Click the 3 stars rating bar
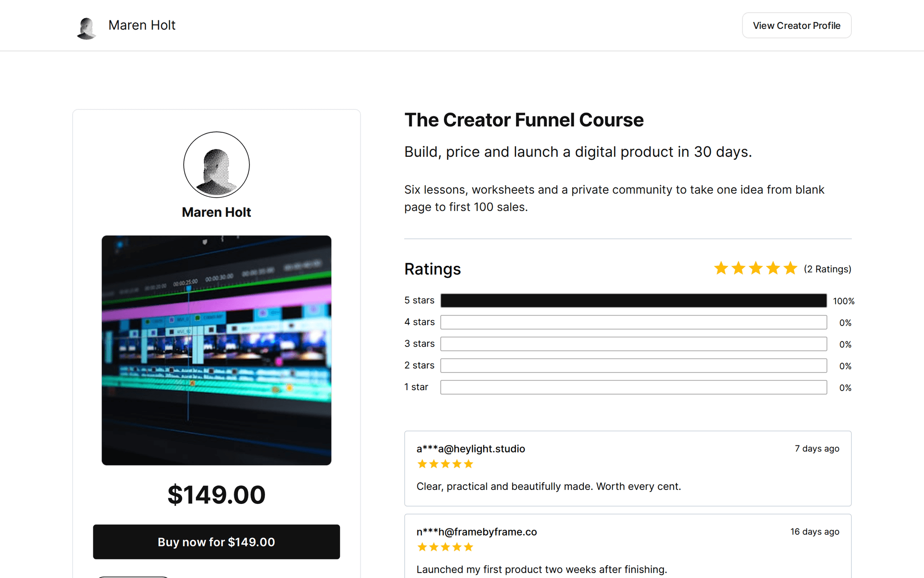924x578 pixels. (633, 344)
